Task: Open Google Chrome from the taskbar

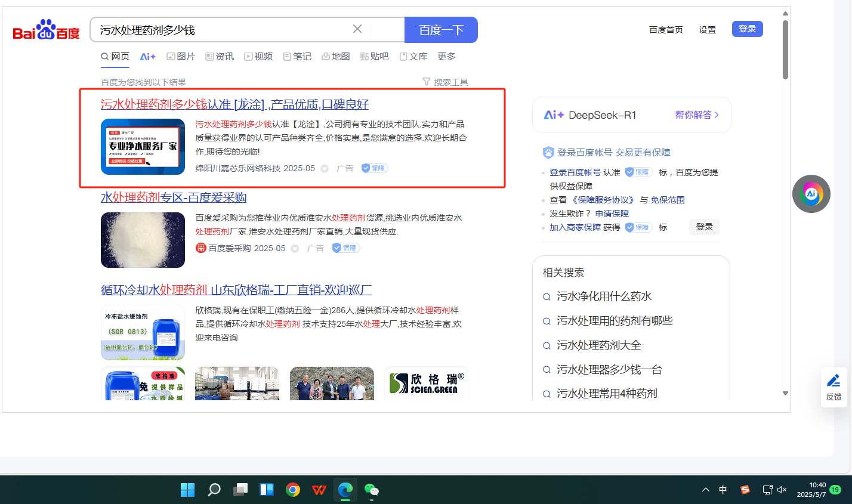Action: [x=293, y=490]
